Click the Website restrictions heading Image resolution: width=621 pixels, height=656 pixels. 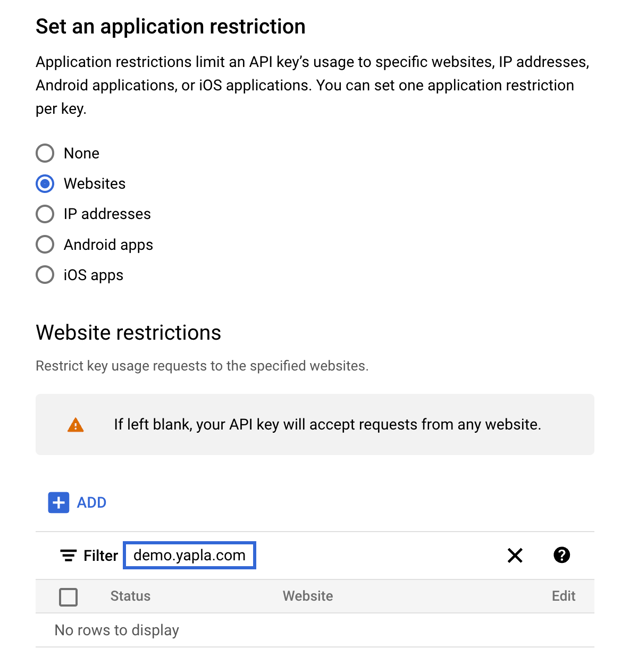[x=128, y=332]
